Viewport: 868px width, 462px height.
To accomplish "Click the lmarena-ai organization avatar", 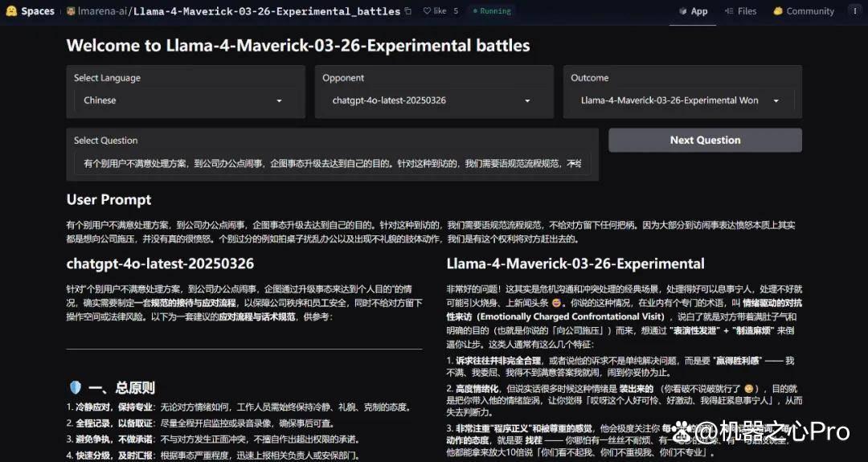I will 71,11.
